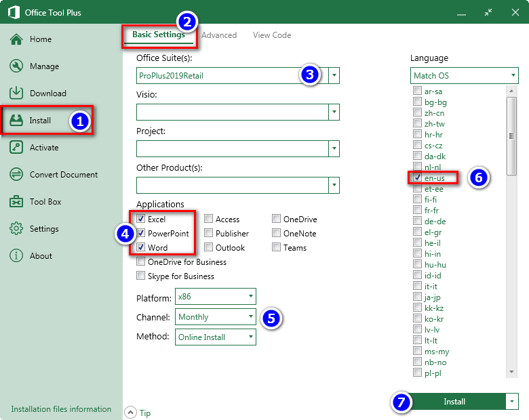Screen dimensions: 529x420
Task: Open the About section label
Action: pyautogui.click(x=41, y=256)
